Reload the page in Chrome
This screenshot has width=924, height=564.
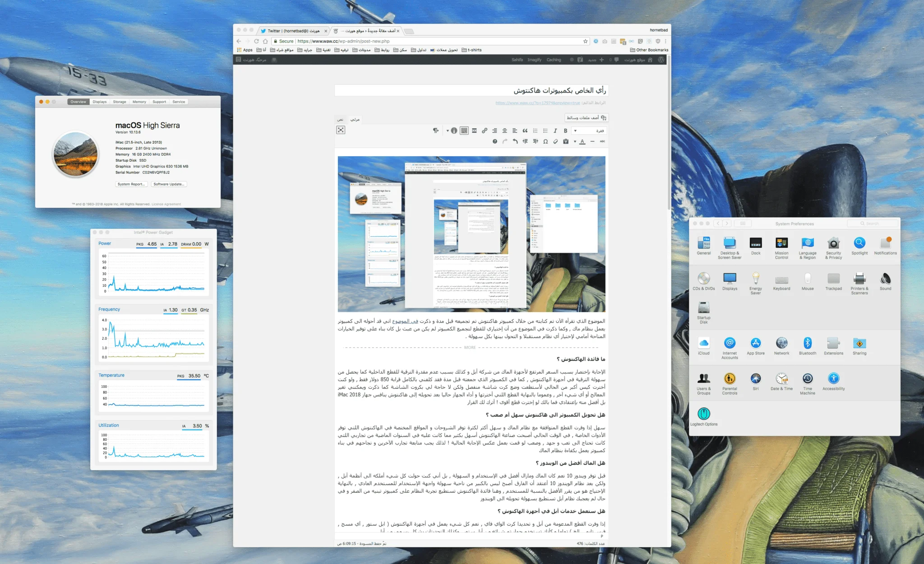[256, 41]
